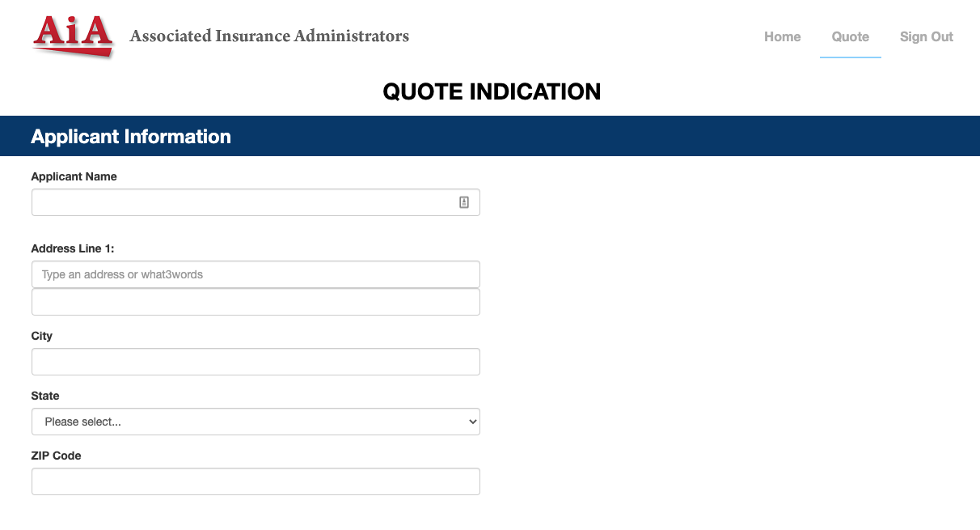Click the Sign Out link
This screenshot has height=530, width=980.
926,36
